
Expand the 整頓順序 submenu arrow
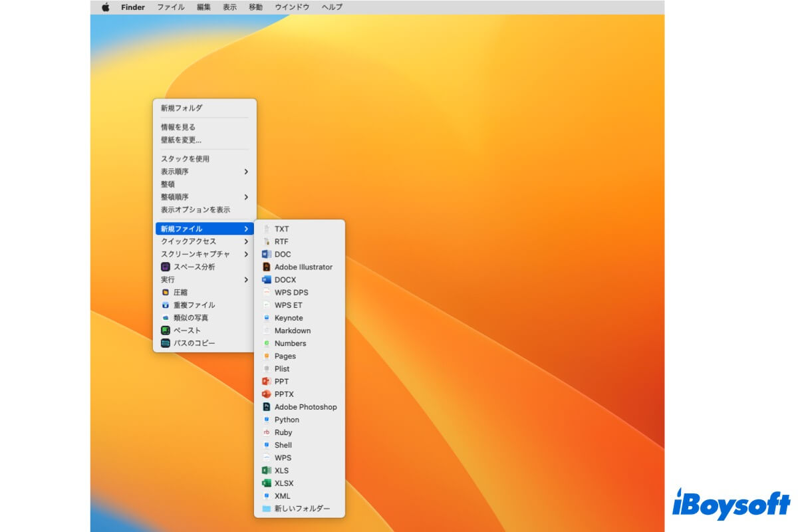(245, 197)
